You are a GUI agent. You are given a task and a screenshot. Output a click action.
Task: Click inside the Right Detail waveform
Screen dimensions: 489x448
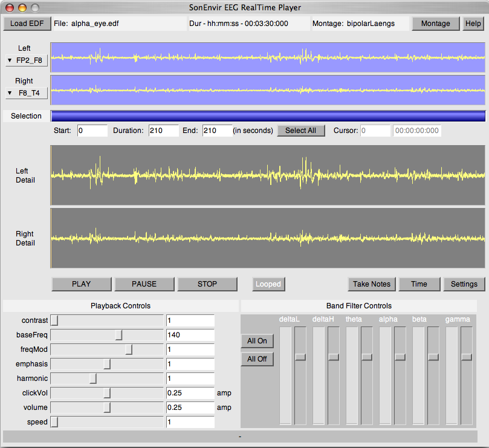(268, 238)
